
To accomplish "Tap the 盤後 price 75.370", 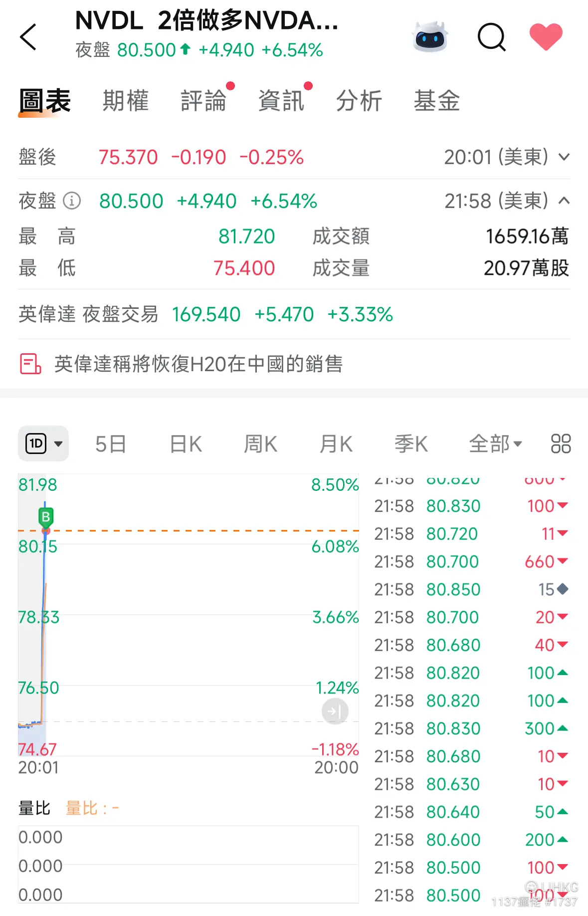I will click(x=128, y=157).
